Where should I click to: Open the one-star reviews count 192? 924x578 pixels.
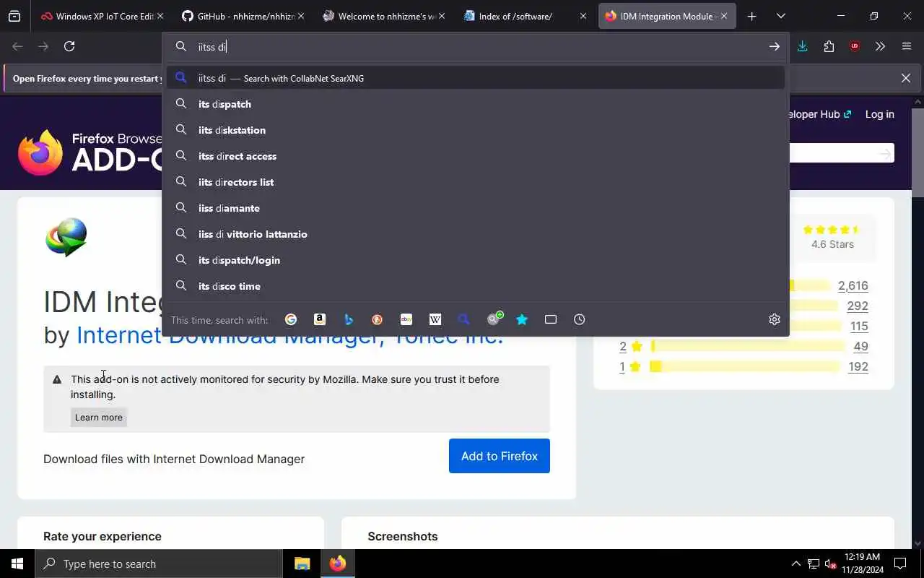point(858,366)
